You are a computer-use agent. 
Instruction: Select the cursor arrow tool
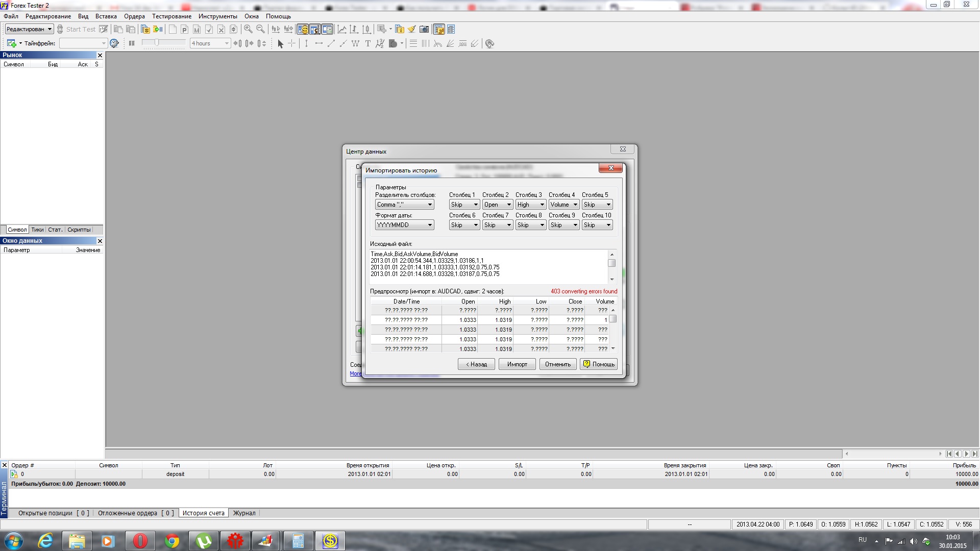pyautogui.click(x=280, y=44)
